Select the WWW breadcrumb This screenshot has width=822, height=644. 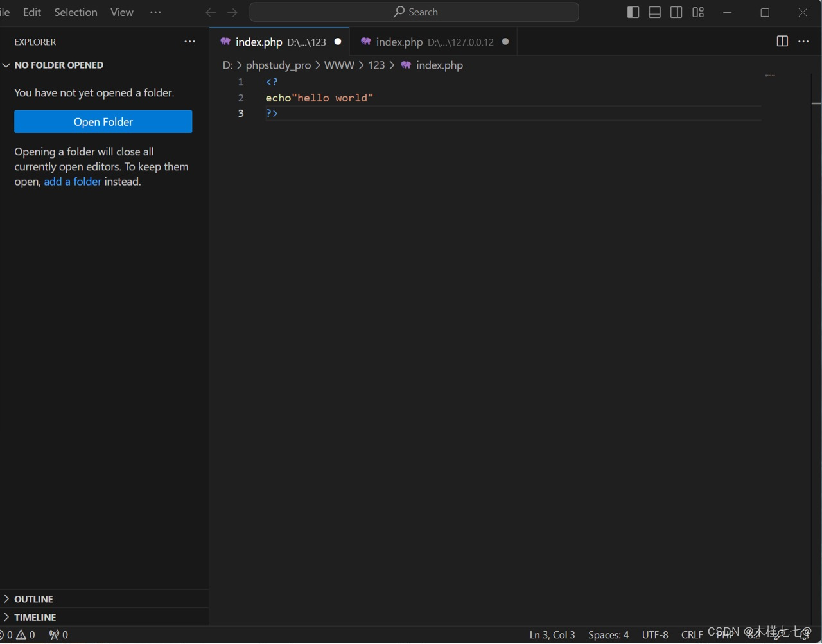click(x=339, y=65)
